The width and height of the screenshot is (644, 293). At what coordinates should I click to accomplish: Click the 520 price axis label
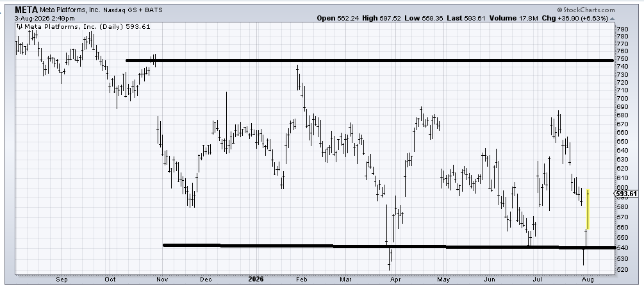pos(623,270)
